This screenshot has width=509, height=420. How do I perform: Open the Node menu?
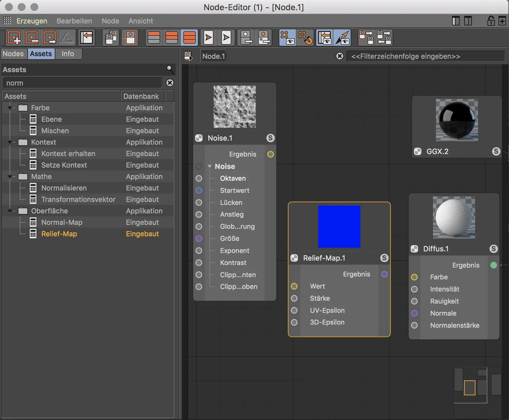click(x=110, y=21)
